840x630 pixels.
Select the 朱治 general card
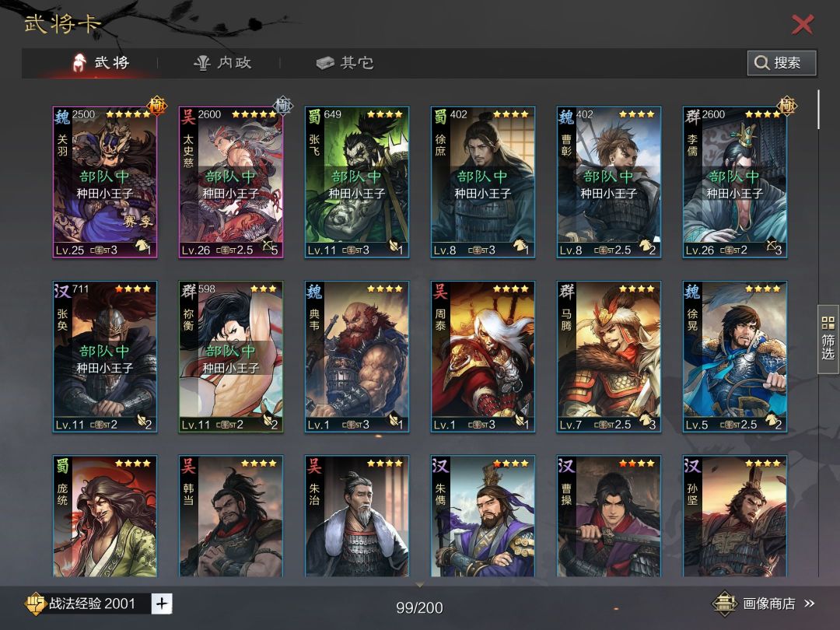(357, 516)
